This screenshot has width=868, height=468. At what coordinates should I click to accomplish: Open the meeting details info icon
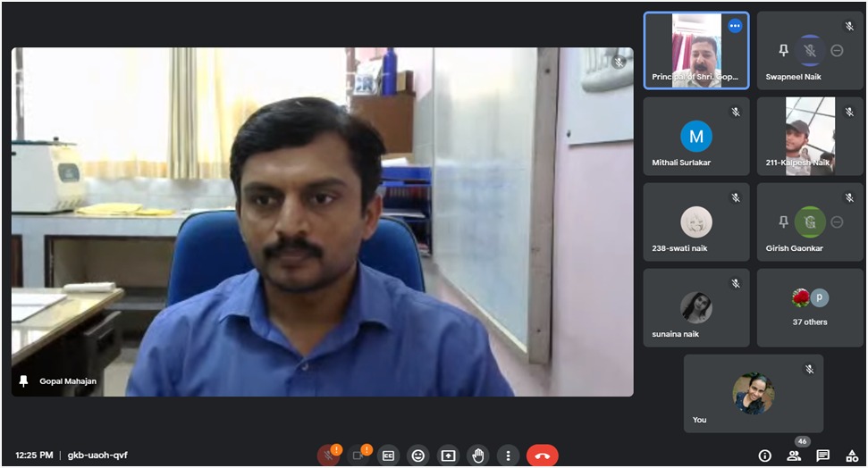[764, 455]
